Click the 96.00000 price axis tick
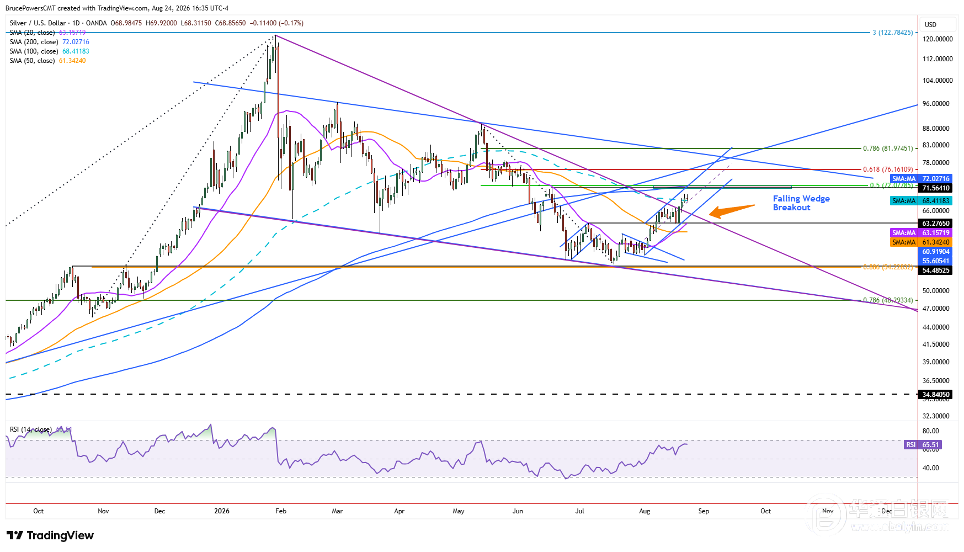The width and height of the screenshot is (964, 552). point(936,104)
